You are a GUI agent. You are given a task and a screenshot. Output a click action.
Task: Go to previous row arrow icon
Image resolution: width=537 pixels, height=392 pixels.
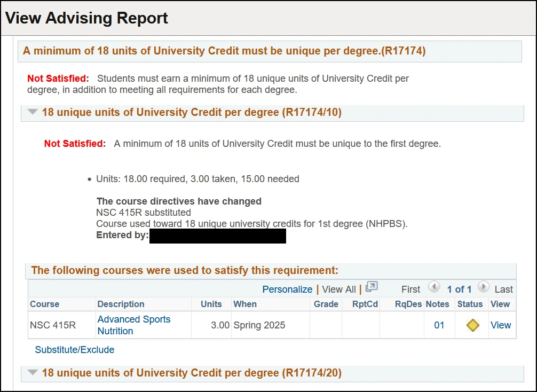pos(434,286)
